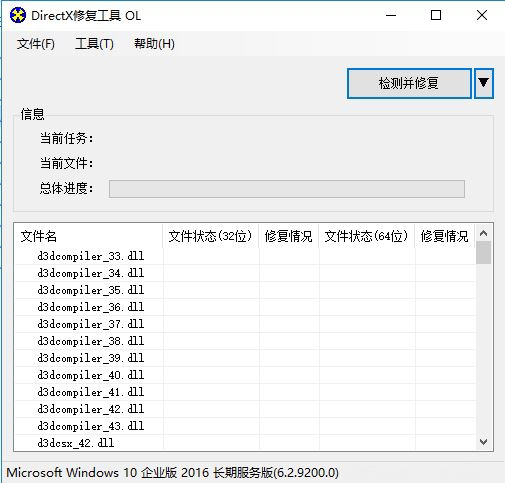
Task: Maximize the DirectX repair tool window
Action: 436,15
